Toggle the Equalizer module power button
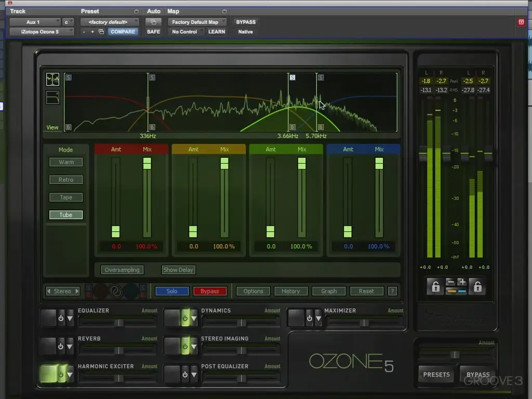 click(x=61, y=318)
